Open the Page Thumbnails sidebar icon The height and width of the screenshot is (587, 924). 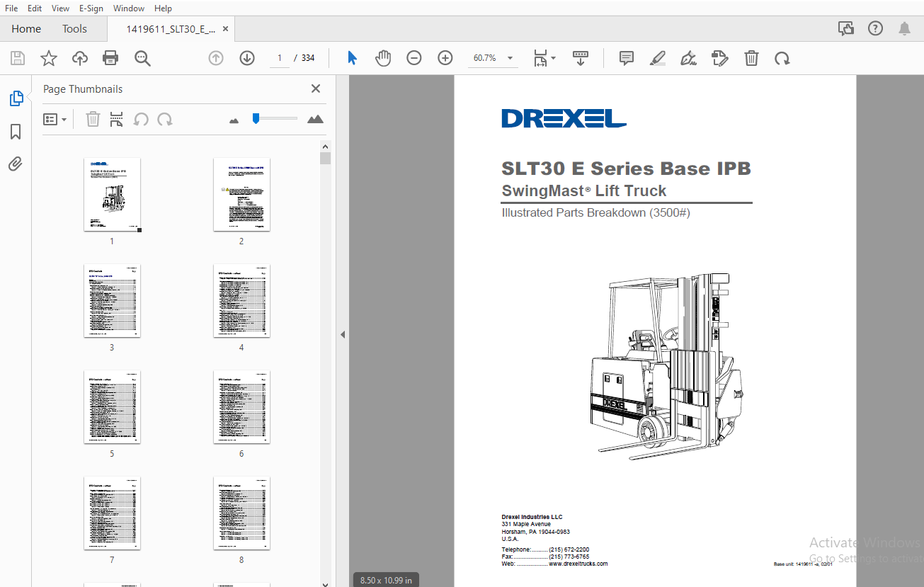(16, 98)
